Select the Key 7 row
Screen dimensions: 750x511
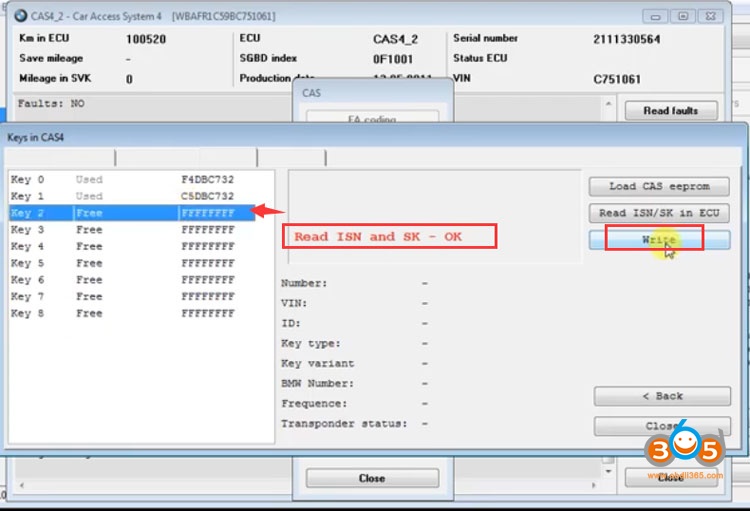coord(132,297)
